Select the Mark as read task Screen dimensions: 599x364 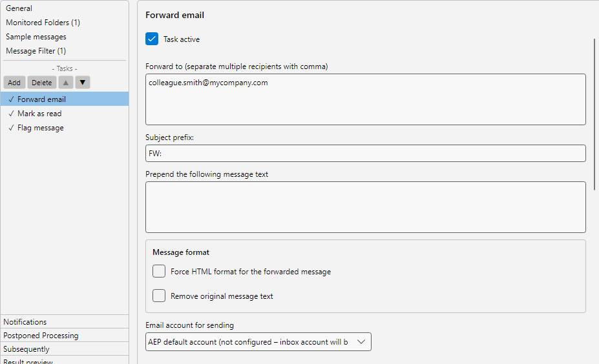tap(65, 114)
